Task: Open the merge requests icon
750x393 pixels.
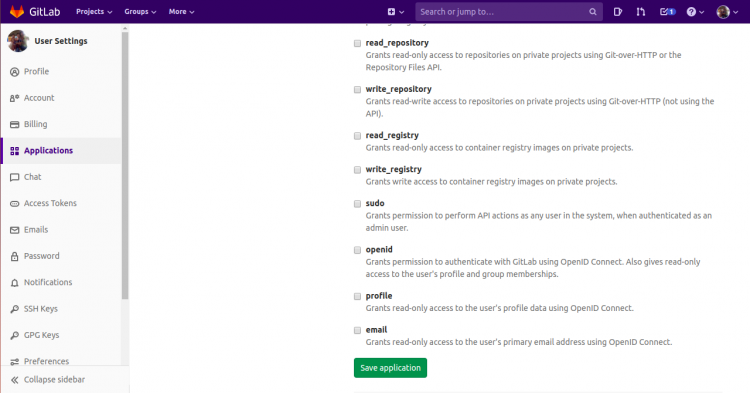Action: pyautogui.click(x=640, y=12)
